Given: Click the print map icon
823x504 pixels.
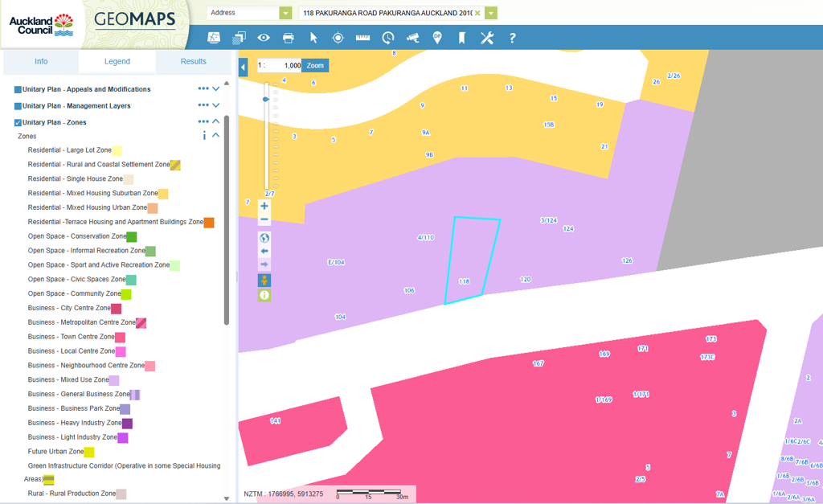Looking at the screenshot, I should pyautogui.click(x=289, y=38).
